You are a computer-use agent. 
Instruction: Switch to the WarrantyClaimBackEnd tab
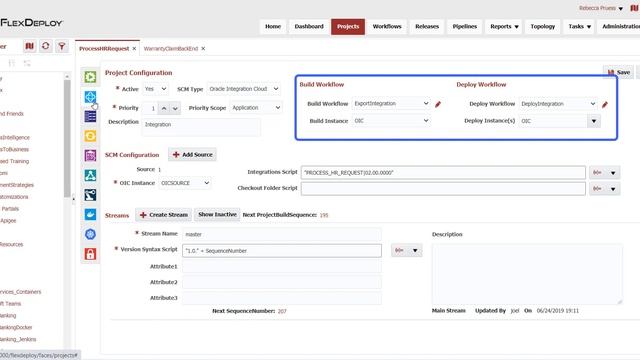click(171, 49)
